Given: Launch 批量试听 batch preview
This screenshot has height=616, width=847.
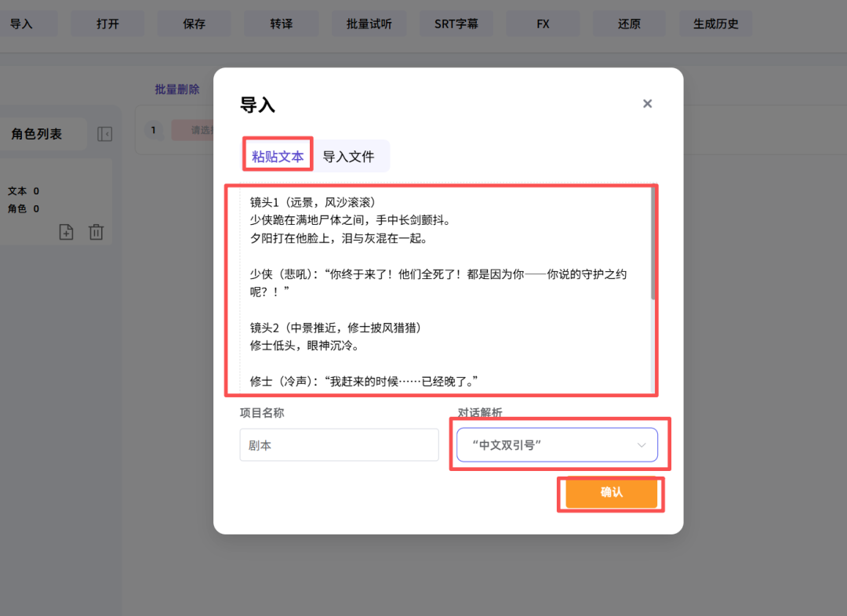Looking at the screenshot, I should pyautogui.click(x=369, y=24).
